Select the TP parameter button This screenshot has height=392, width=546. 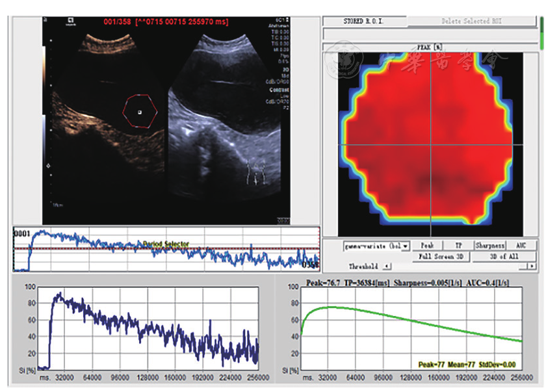pyautogui.click(x=458, y=246)
